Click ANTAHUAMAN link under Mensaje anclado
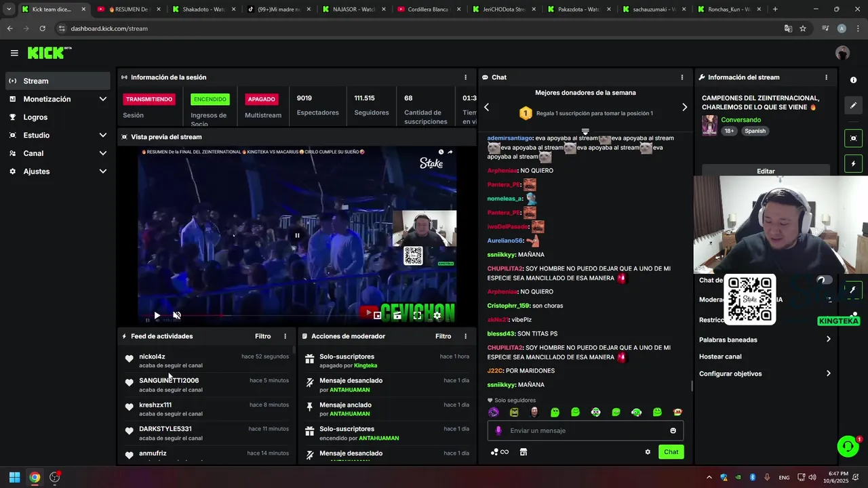The image size is (868, 488). point(350,413)
